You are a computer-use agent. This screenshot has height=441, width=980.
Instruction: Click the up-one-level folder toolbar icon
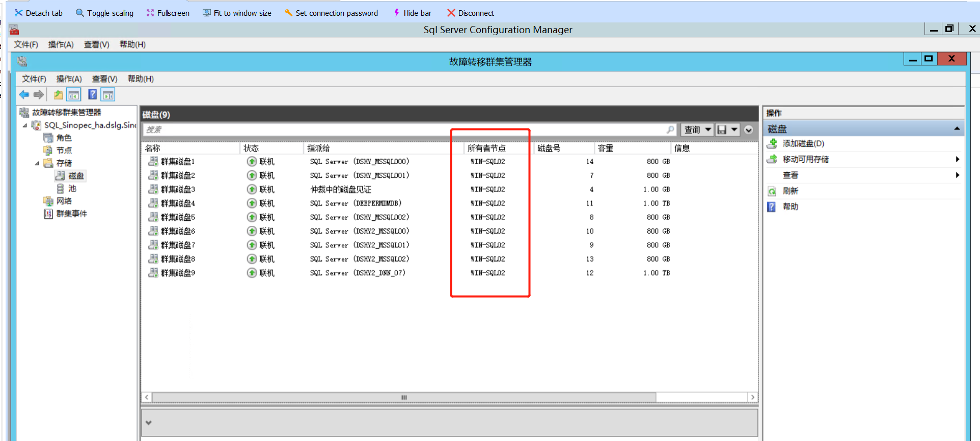click(x=59, y=94)
